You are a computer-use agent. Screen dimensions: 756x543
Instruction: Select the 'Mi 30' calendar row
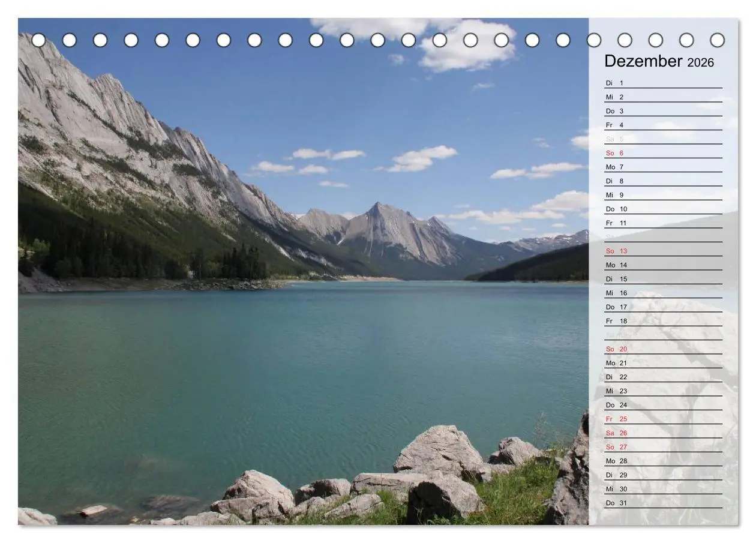[663, 489]
